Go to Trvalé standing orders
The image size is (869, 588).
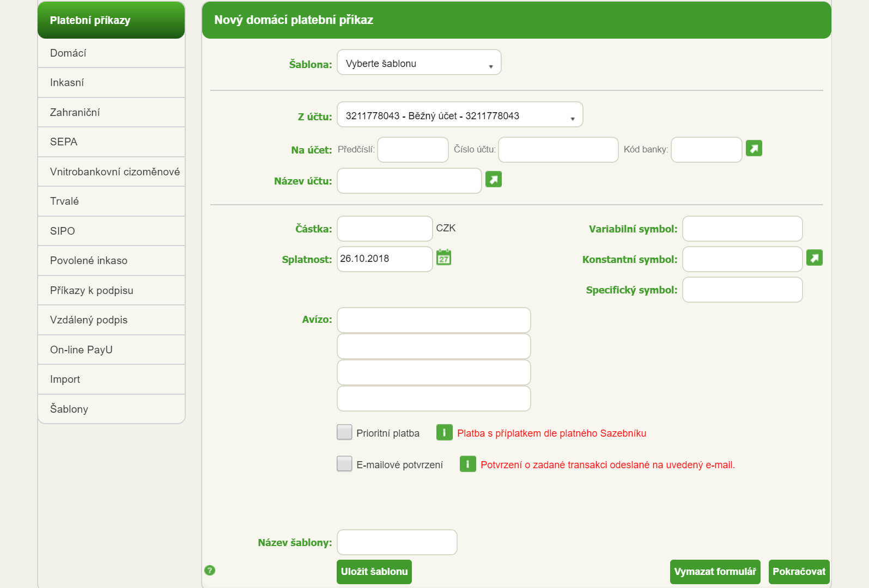[64, 201]
